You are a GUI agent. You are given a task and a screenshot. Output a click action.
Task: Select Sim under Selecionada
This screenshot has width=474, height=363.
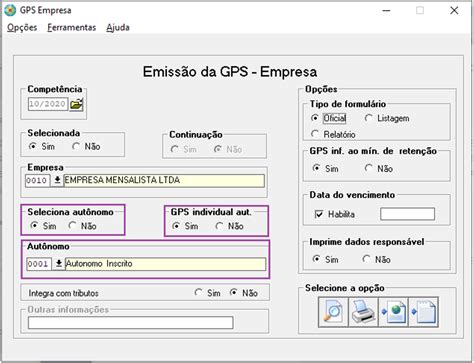pyautogui.click(x=42, y=146)
